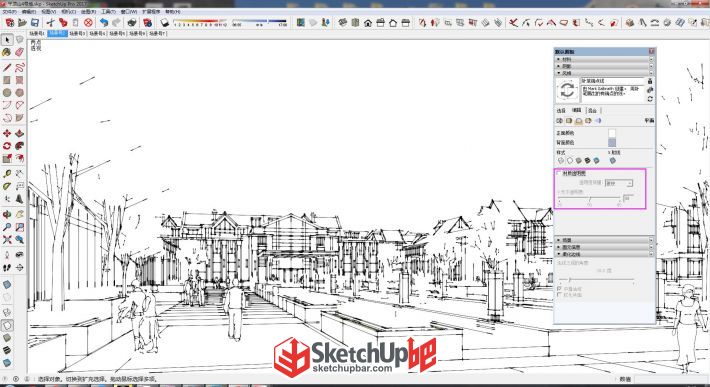Toggle first checkbox in soften edges panel

(559, 288)
